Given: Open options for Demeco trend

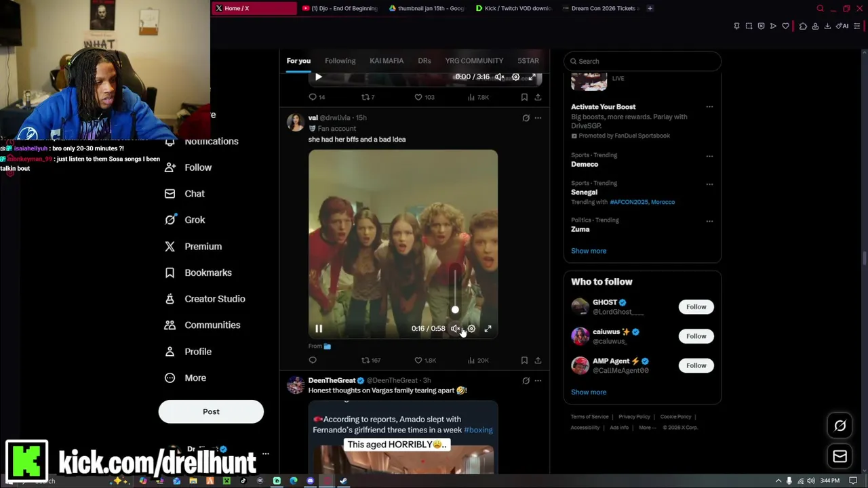Looking at the screenshot, I should (709, 156).
